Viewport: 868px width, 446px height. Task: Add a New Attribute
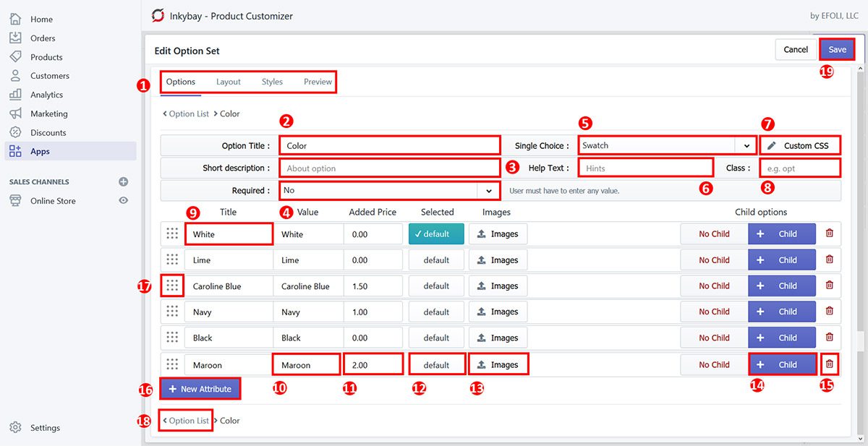click(200, 388)
